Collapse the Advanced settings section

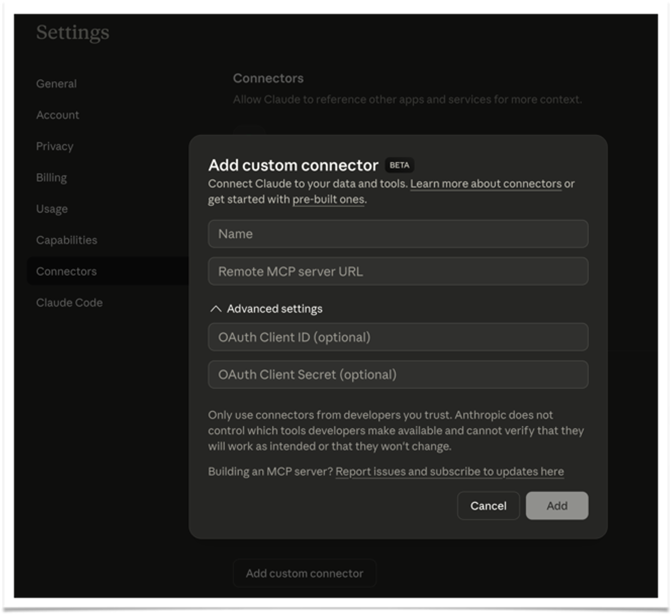(268, 309)
